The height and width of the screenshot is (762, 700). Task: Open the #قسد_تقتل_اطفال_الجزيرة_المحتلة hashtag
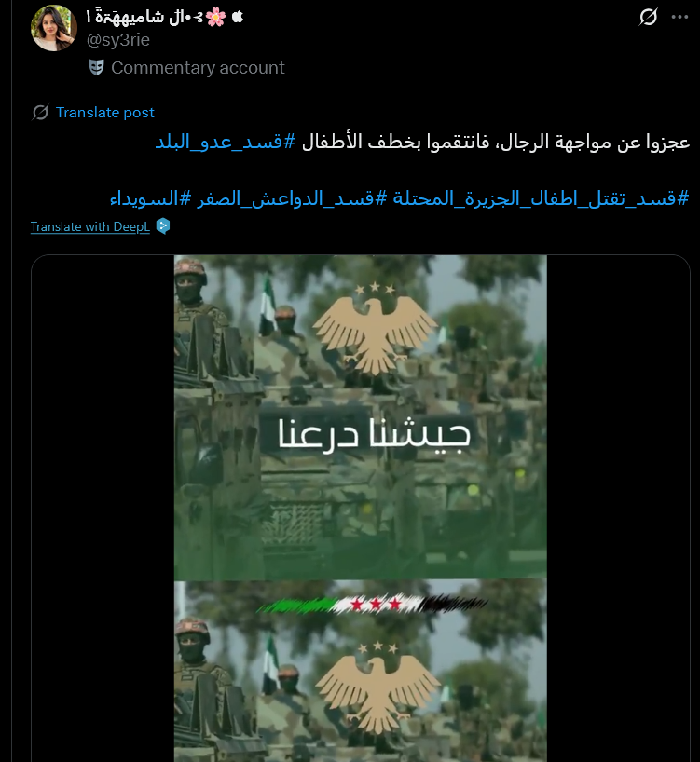(541, 198)
